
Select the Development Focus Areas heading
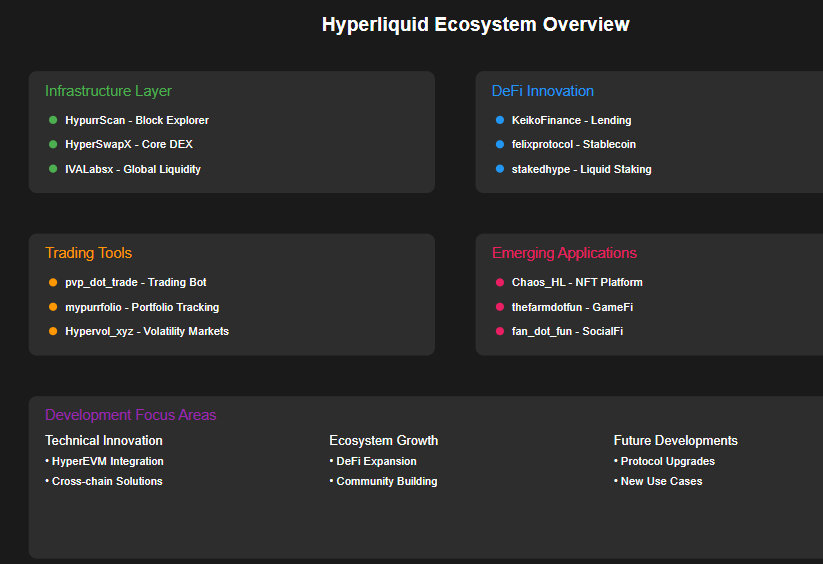tap(131, 415)
